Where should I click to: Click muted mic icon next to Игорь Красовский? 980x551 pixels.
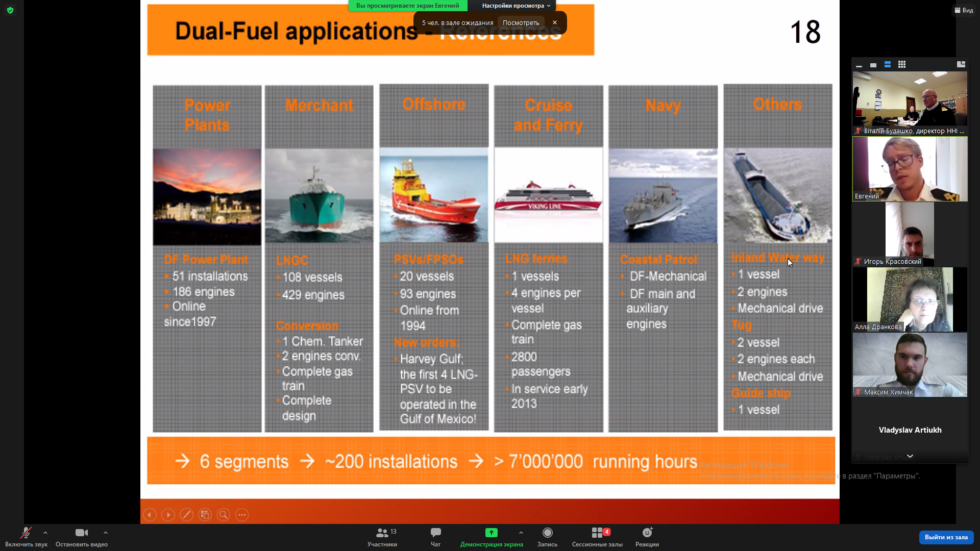coord(859,261)
